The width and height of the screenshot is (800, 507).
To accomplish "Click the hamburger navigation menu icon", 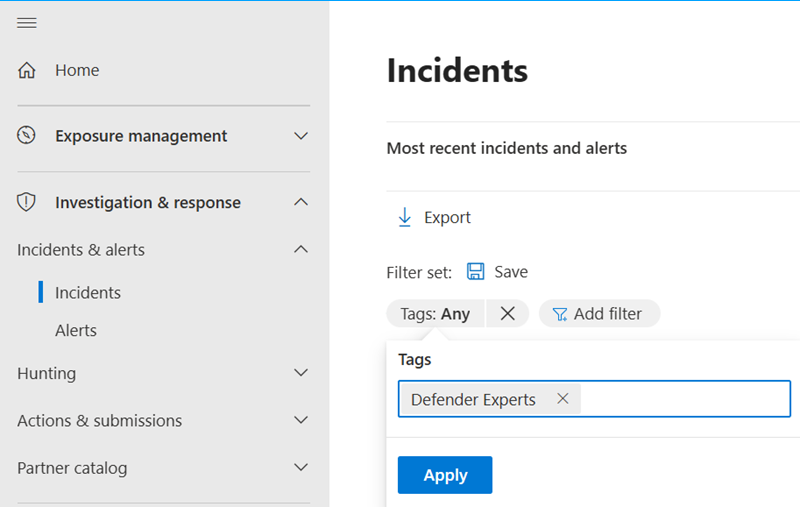I will pyautogui.click(x=27, y=23).
